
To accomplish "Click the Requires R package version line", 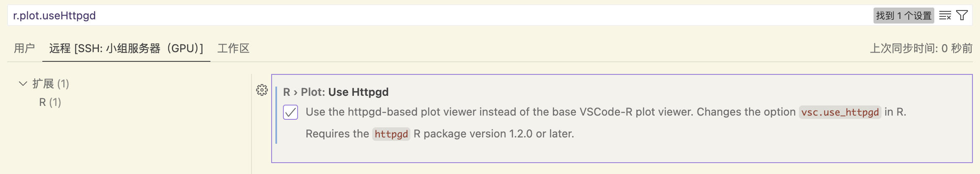I will click(440, 134).
